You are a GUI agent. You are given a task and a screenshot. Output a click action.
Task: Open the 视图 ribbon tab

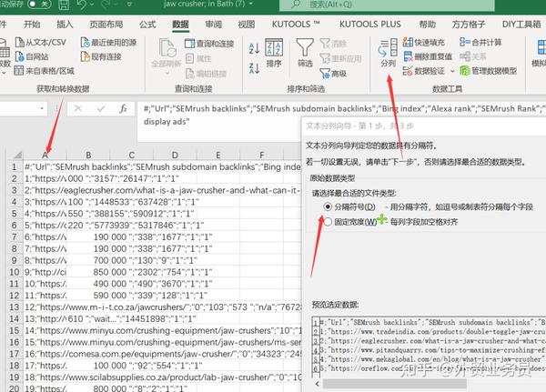coord(247,24)
